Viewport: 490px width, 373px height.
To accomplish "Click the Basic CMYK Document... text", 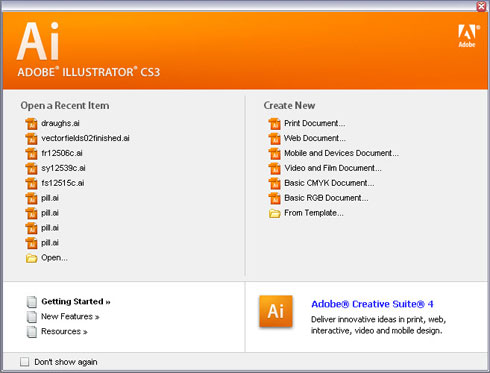I will [x=329, y=183].
